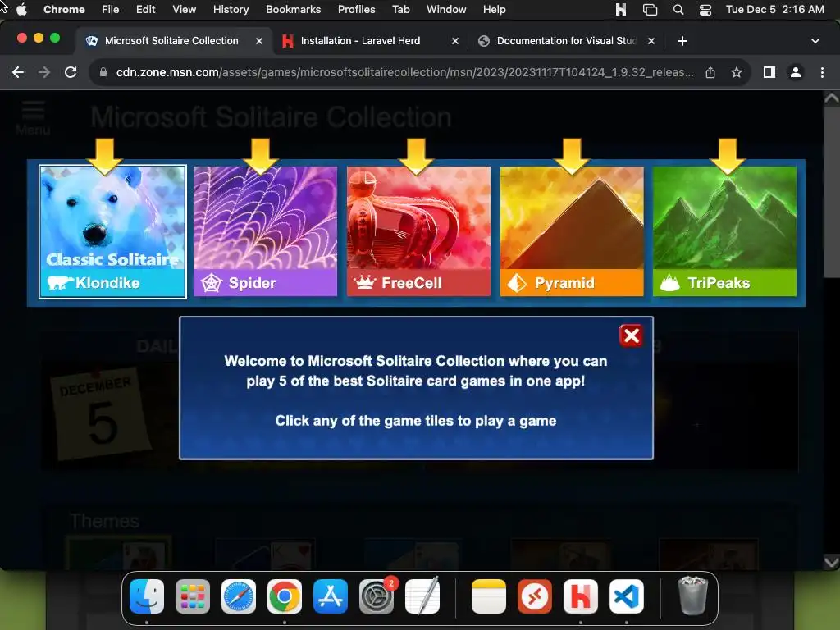The image size is (840, 630).
Task: Open the dimmed hamburger Menu icon
Action: point(33,117)
